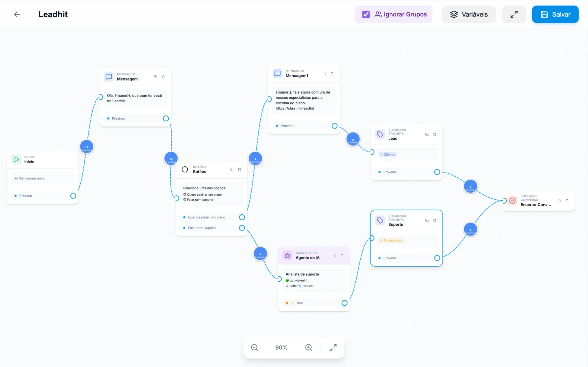The width and height of the screenshot is (588, 367).
Task: Delete the Suporte etiqueta node
Action: pos(435,221)
